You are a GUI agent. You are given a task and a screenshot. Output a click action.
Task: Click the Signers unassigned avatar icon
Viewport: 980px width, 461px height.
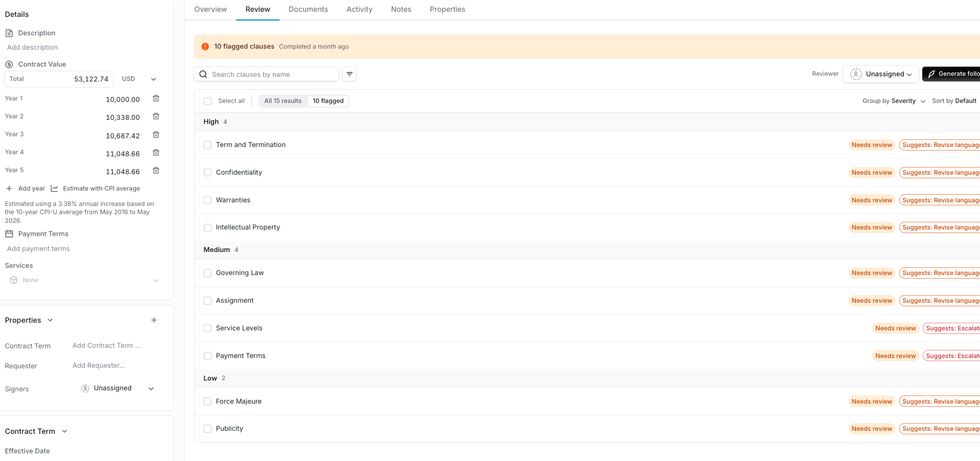tap(86, 388)
